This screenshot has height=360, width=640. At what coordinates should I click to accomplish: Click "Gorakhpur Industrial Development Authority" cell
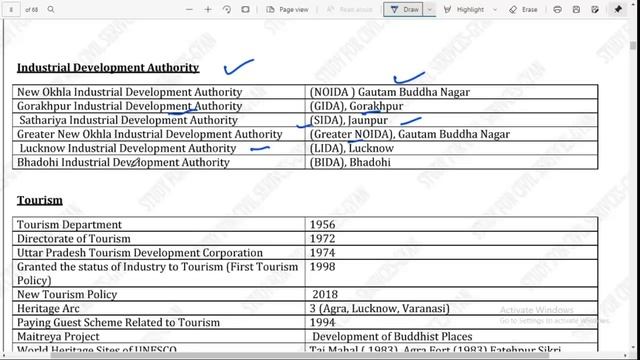(x=158, y=106)
